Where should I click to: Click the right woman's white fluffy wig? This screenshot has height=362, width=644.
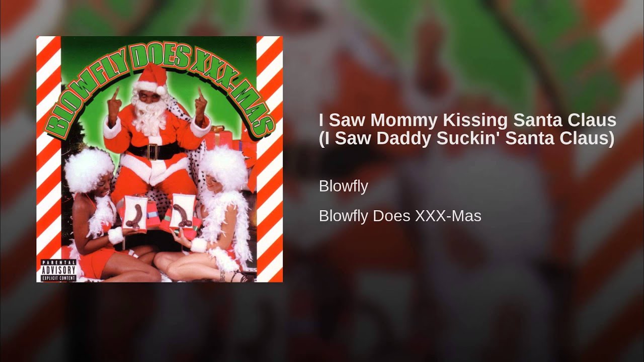(x=225, y=167)
